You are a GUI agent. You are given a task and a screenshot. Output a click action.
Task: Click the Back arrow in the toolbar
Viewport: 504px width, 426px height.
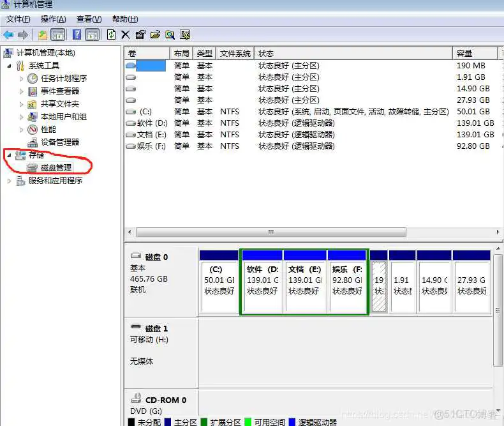coord(8,34)
